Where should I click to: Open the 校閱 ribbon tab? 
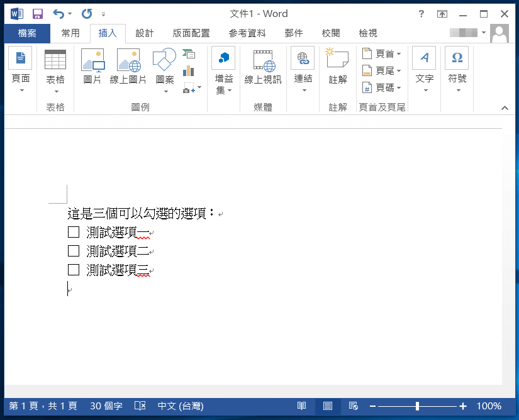click(x=332, y=33)
